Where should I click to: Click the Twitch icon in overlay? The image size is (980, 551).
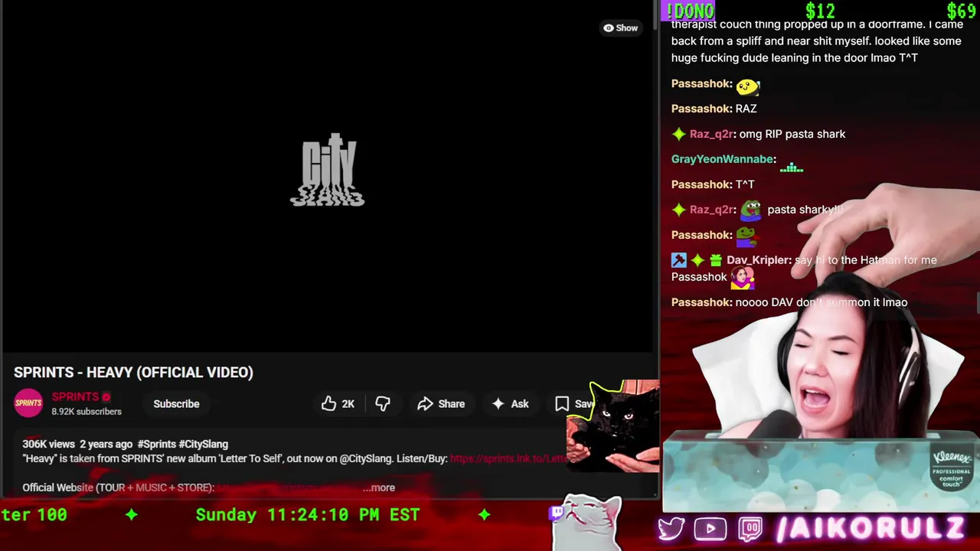(750, 529)
